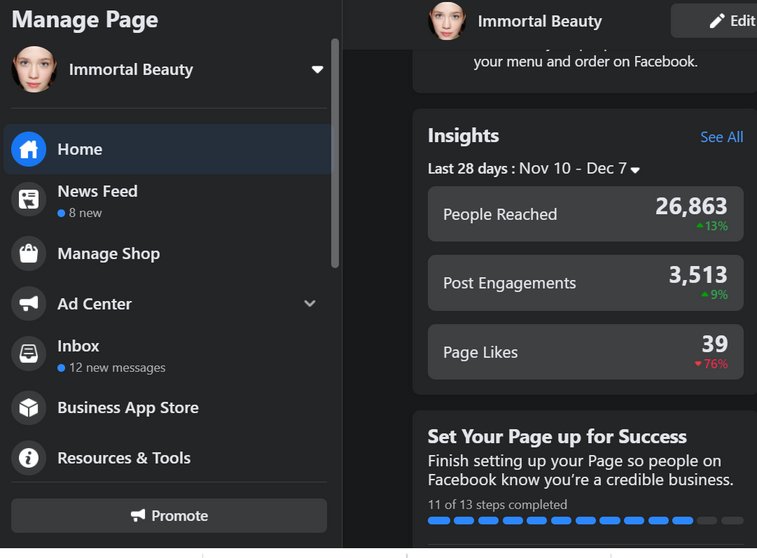This screenshot has width=757, height=558.
Task: Open the People Reached card
Action: click(586, 214)
